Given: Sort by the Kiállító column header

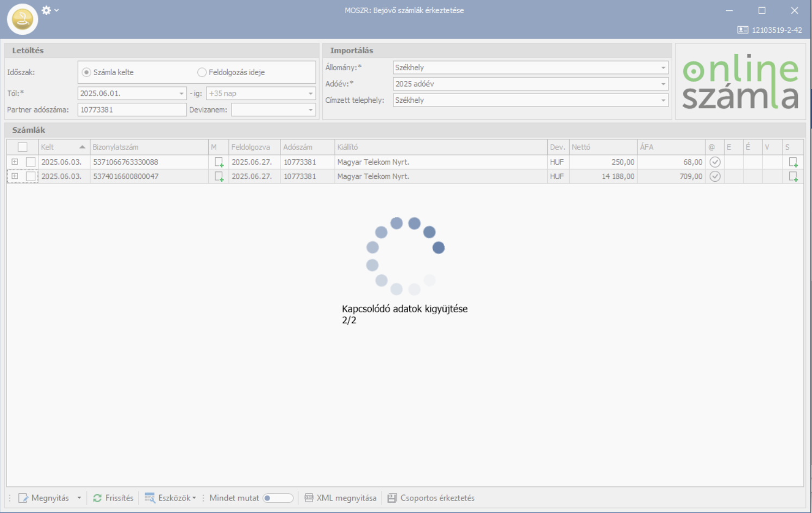Looking at the screenshot, I should tap(441, 147).
